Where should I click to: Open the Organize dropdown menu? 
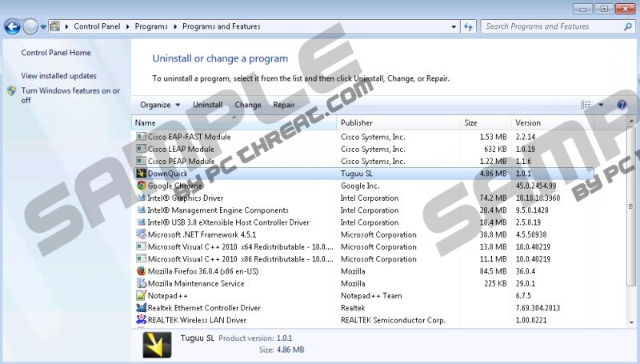[x=159, y=105]
